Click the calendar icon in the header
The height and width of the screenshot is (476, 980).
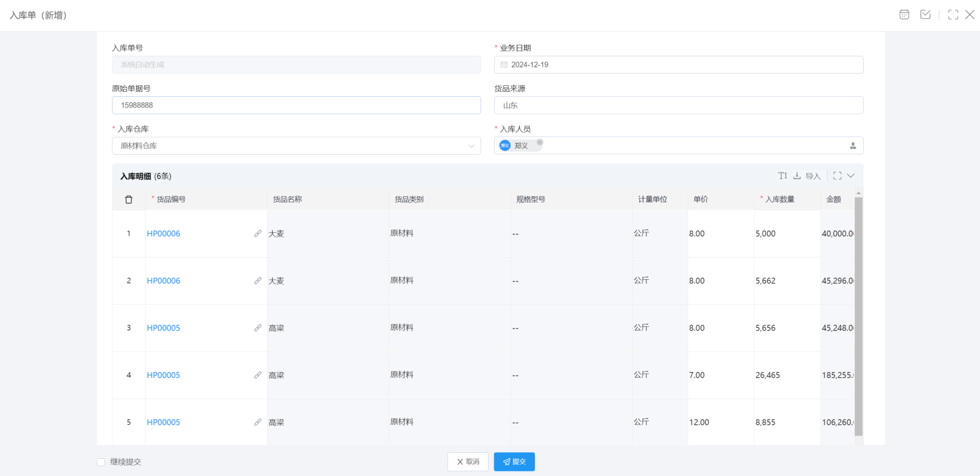tap(904, 15)
